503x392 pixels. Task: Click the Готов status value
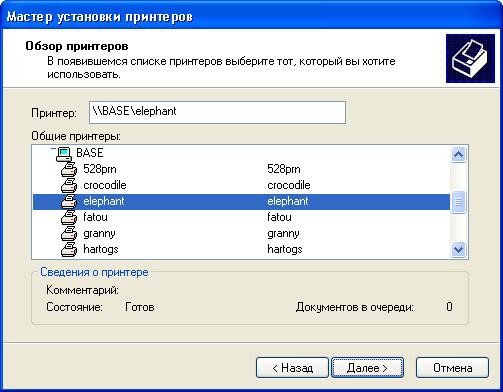(x=140, y=307)
